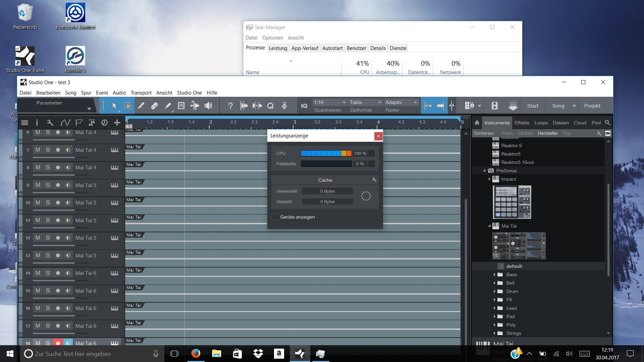Toggle the Autoscroll arrow button
Image resolution: width=644 pixels, height=362 pixels.
440,106
